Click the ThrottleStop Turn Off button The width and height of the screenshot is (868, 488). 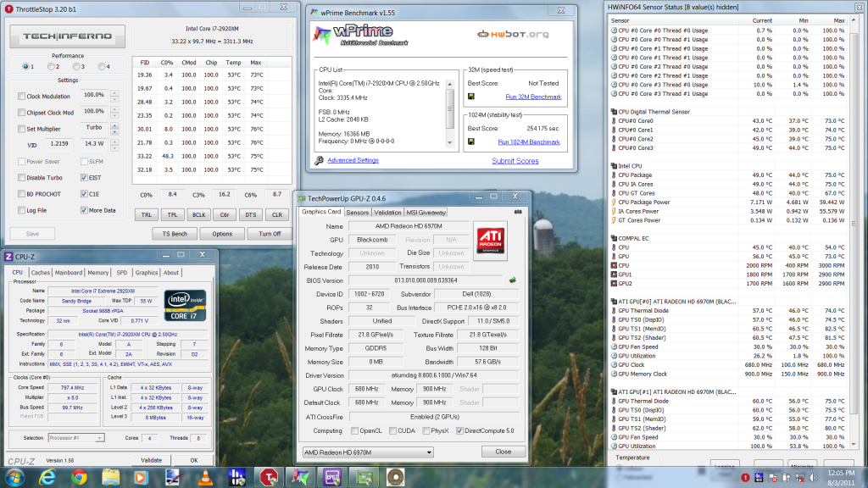(270, 234)
